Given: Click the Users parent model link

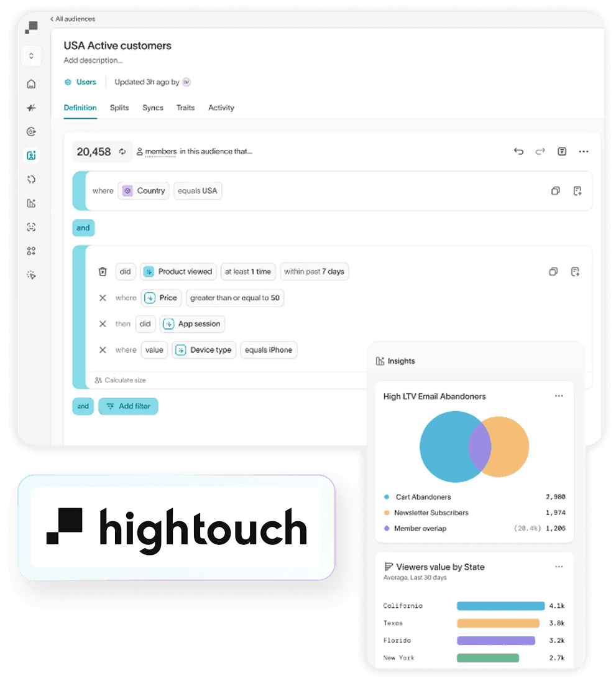Looking at the screenshot, I should click(x=81, y=82).
